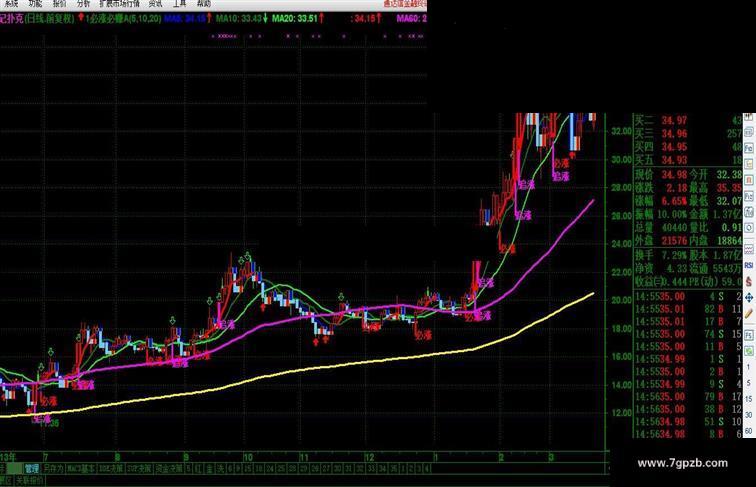Click the month 10 time axis label
756x487 pixels.
pos(248,457)
